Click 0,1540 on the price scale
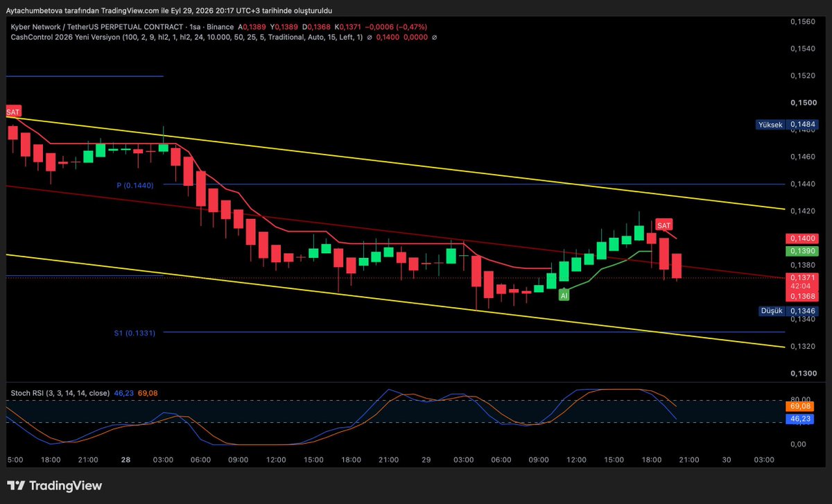This screenshot has height=504, width=832. point(803,49)
